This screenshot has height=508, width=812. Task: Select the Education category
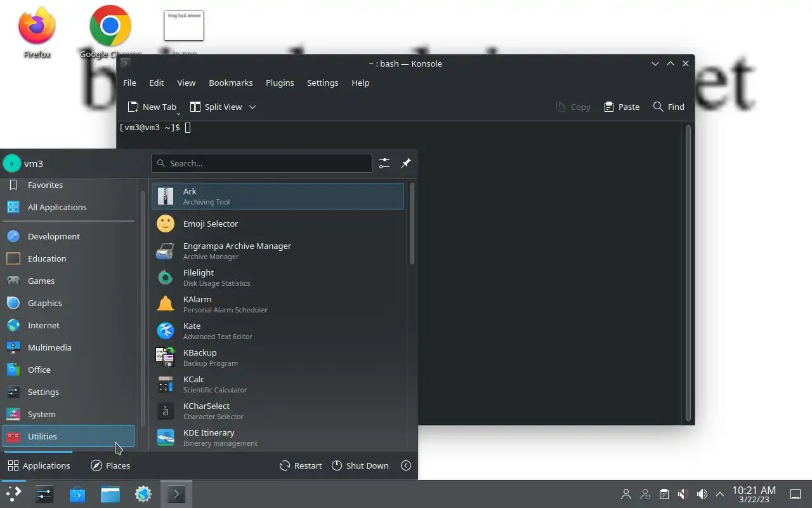coord(69,258)
